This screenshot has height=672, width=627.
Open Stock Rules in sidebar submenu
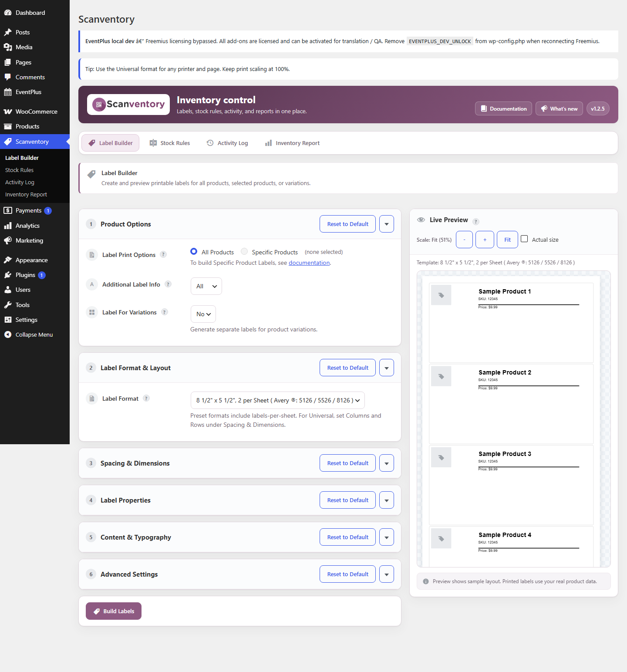(19, 170)
